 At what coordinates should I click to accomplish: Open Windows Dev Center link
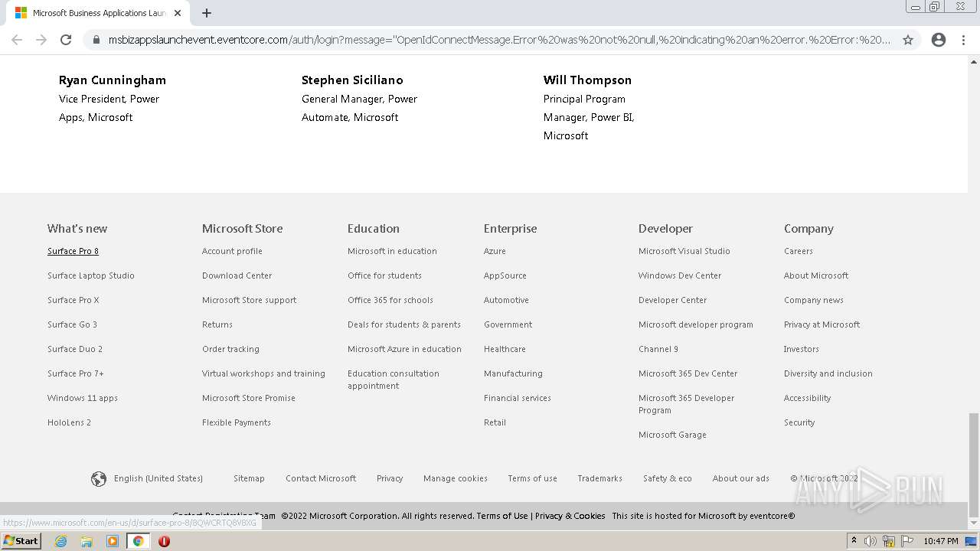680,275
